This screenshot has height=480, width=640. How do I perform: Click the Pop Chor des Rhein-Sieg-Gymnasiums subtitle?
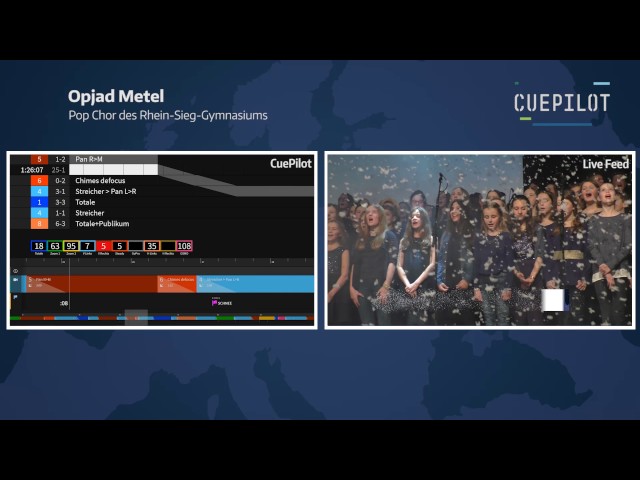pos(168,116)
